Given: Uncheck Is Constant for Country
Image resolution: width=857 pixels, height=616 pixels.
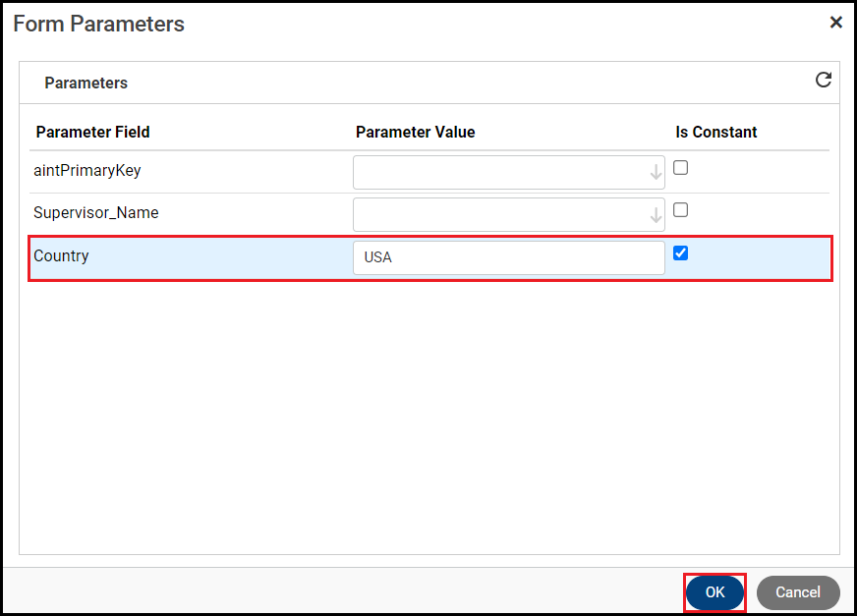Looking at the screenshot, I should (x=680, y=253).
